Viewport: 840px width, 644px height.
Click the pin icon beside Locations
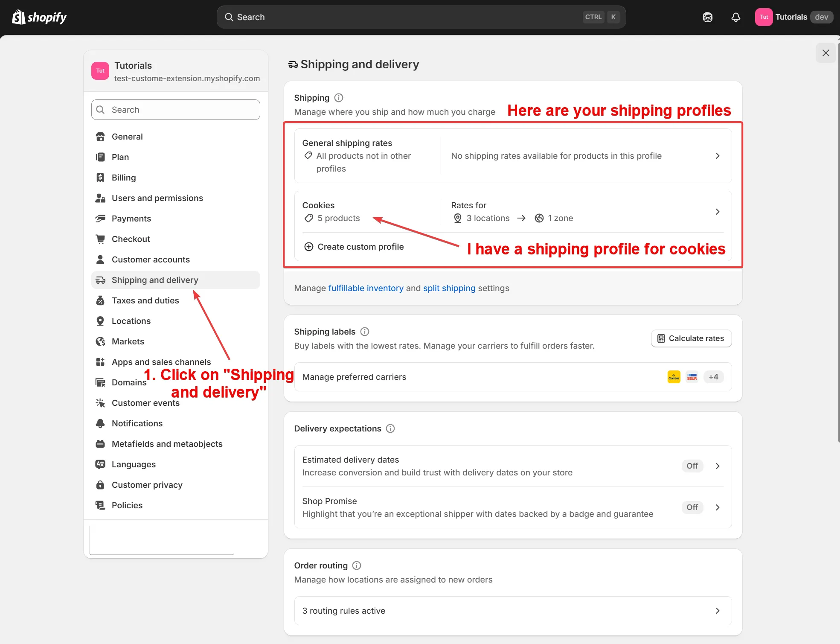coord(100,321)
